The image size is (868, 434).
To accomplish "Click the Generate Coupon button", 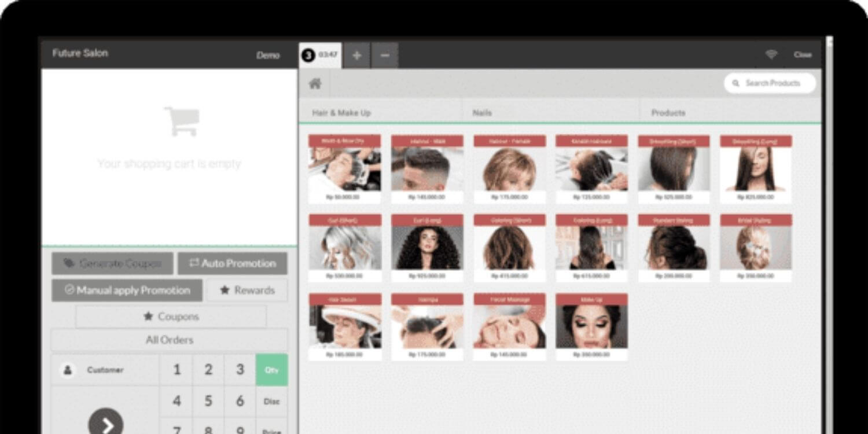I will pyautogui.click(x=112, y=263).
